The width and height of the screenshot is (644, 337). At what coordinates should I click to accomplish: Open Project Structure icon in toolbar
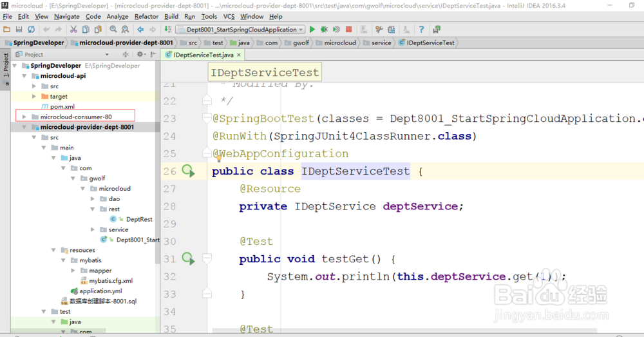click(392, 30)
